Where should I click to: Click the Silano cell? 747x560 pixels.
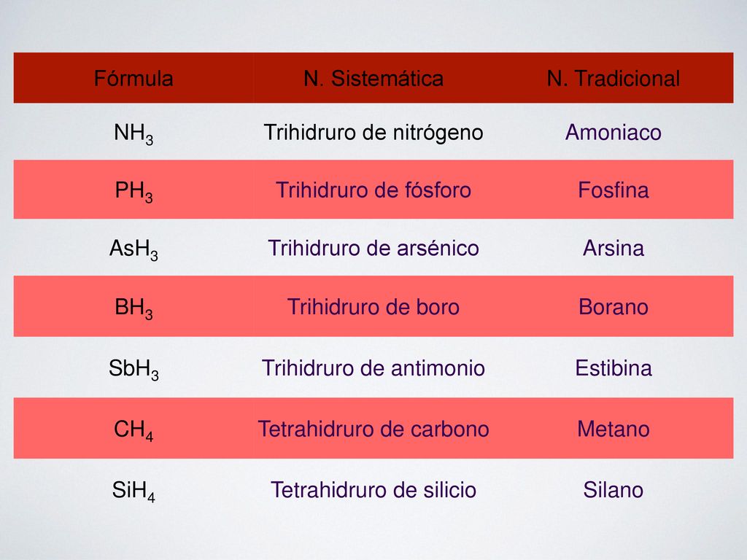613,490
